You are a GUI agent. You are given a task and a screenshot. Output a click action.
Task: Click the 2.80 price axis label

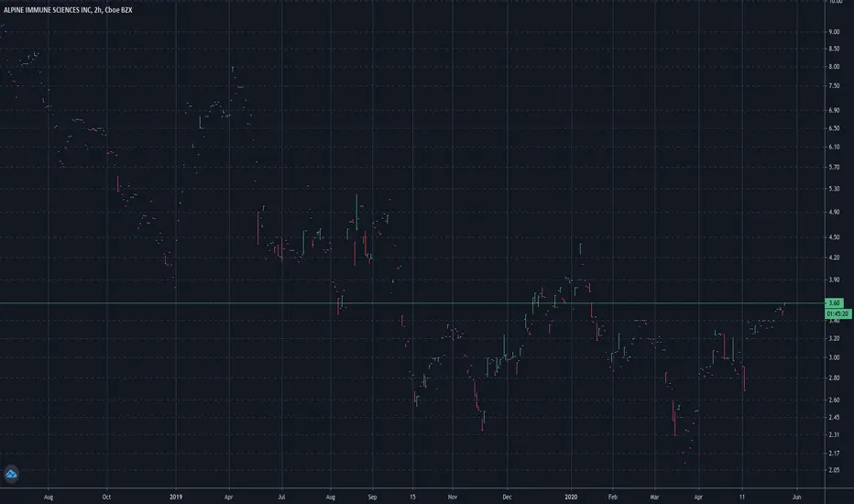tap(834, 378)
